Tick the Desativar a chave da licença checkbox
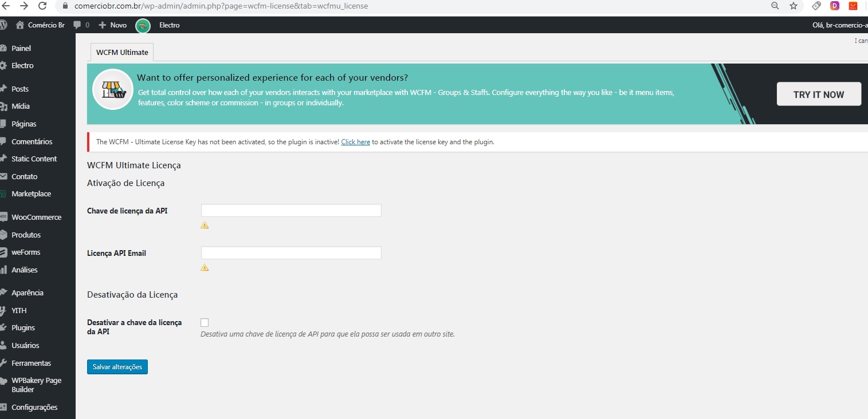This screenshot has width=868, height=419. click(205, 323)
